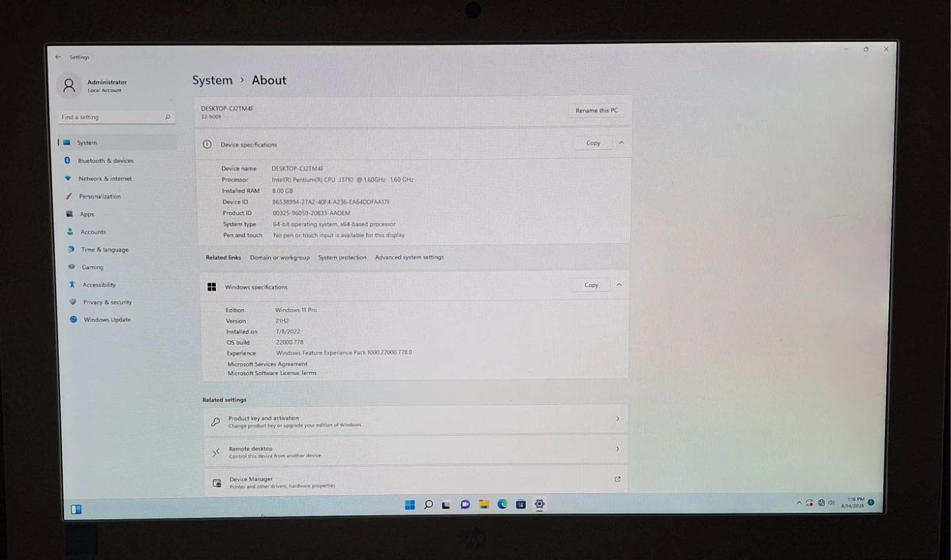
Task: Open Remote desktop settings
Action: pos(416,450)
